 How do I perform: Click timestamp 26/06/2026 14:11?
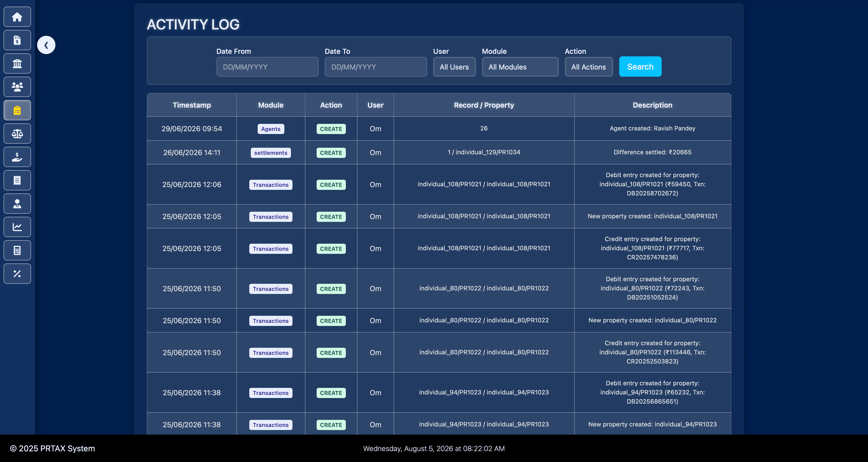pos(192,153)
